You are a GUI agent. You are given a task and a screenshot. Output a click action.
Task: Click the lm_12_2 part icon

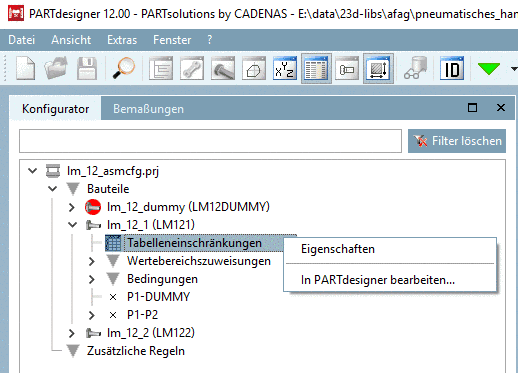(93, 333)
